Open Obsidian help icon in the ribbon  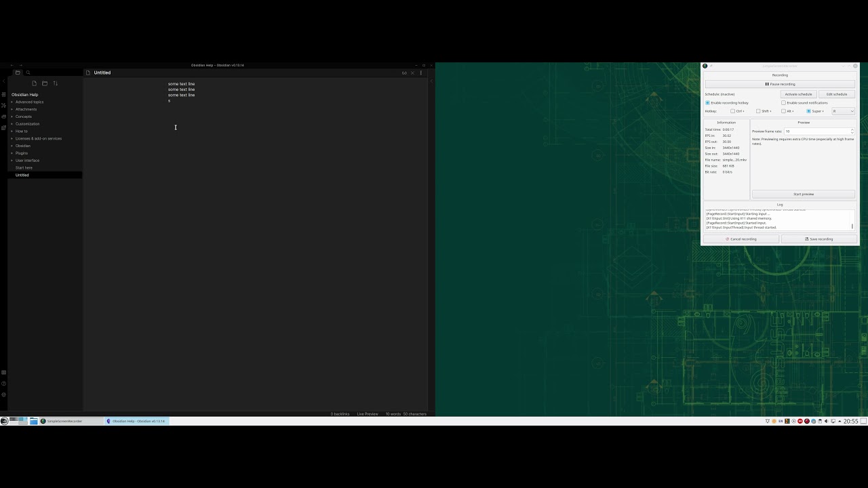coord(3,384)
